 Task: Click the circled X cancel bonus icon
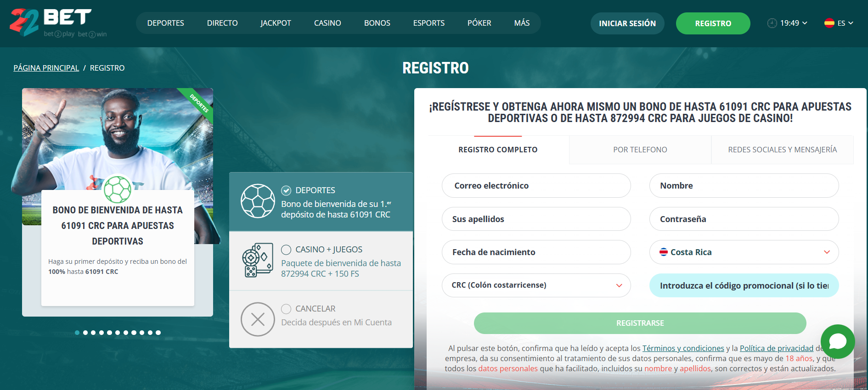pyautogui.click(x=258, y=319)
